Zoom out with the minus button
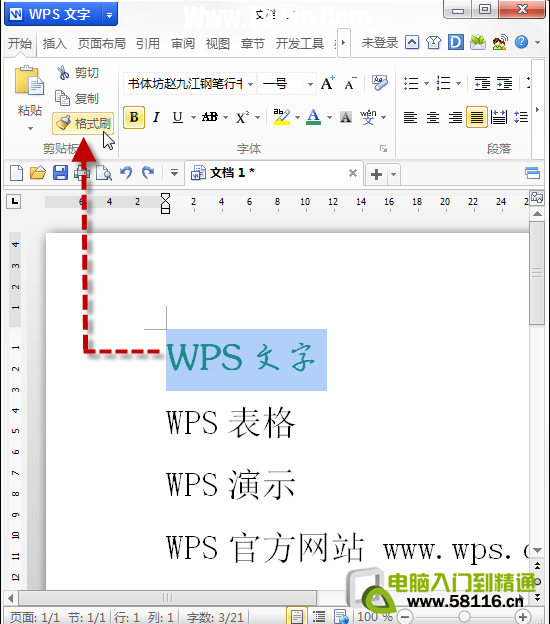The height and width of the screenshot is (624, 550). point(405,617)
